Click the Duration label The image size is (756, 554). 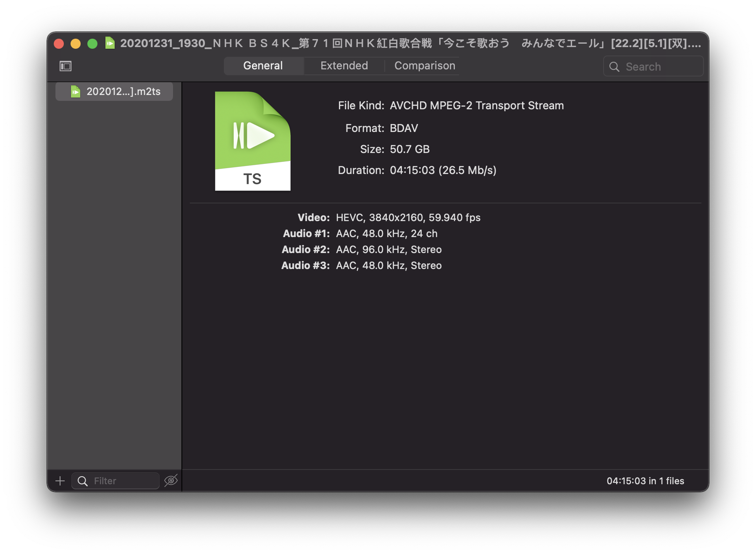click(361, 170)
